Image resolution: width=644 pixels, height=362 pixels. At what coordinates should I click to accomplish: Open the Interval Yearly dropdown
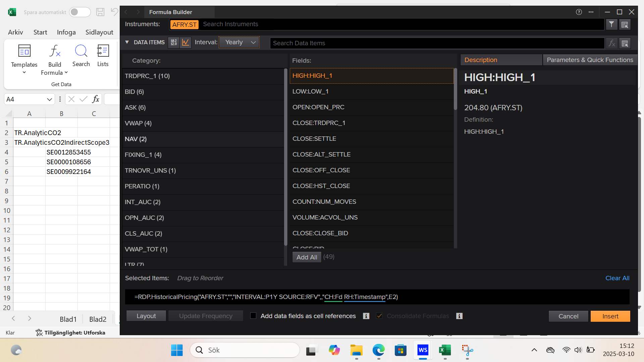239,42
